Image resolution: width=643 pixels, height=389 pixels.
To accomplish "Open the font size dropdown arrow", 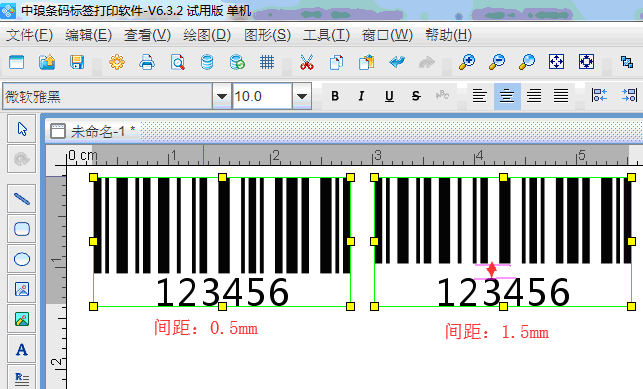I will click(302, 96).
